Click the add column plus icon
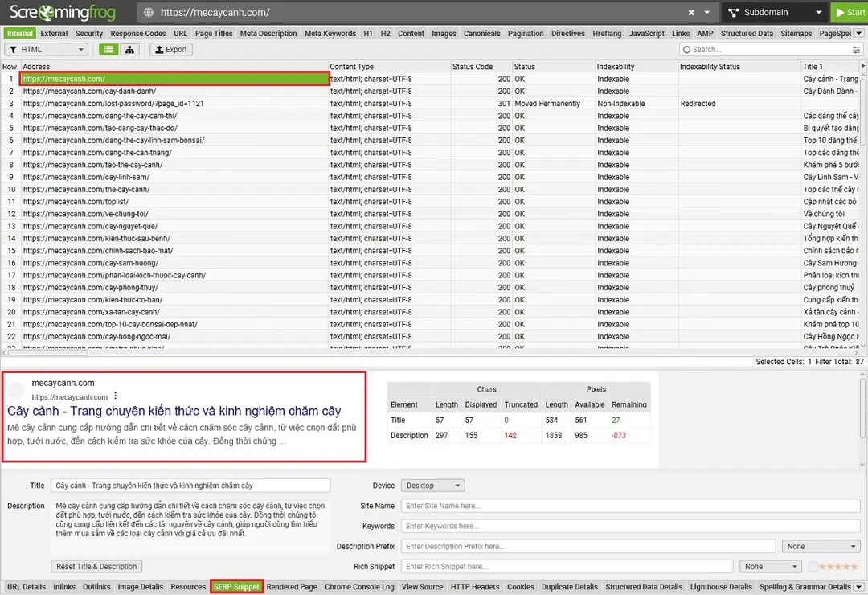868x595 pixels. tap(862, 67)
